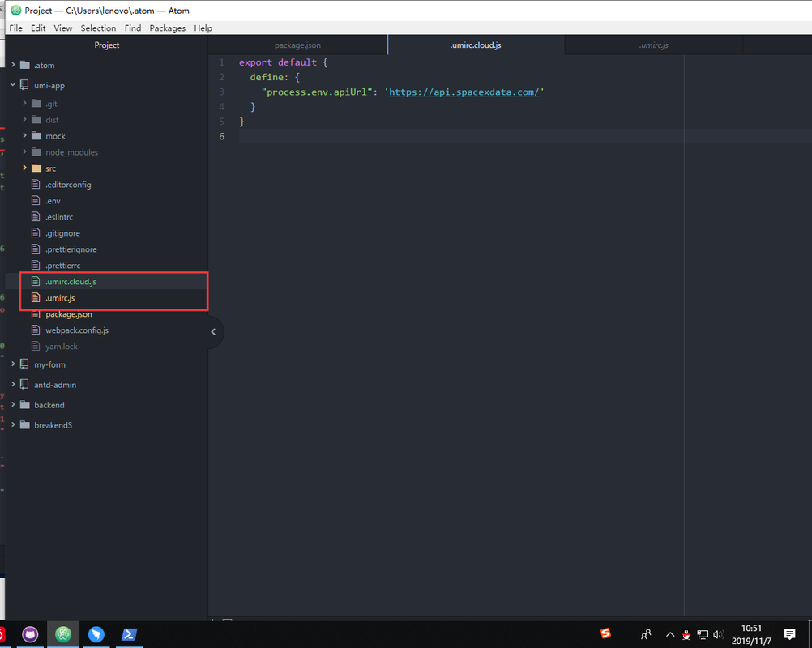Open the api.spacexdata.com link in code
This screenshot has height=648, width=812.
coord(464,92)
